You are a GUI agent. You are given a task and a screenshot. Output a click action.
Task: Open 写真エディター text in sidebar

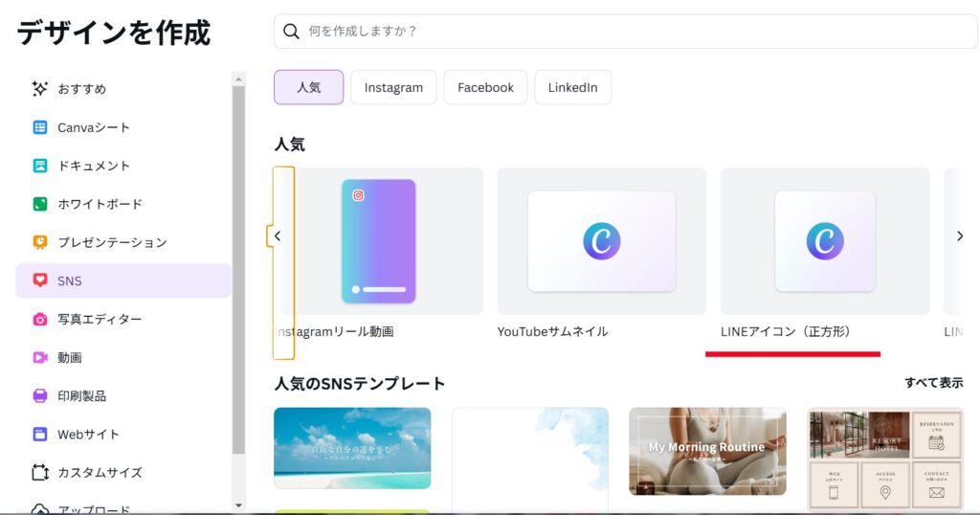(x=100, y=320)
